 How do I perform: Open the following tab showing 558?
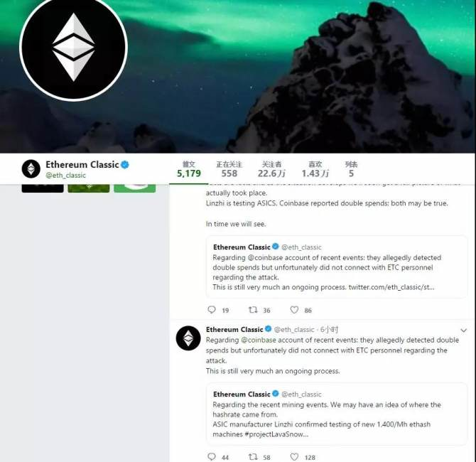coord(229,169)
